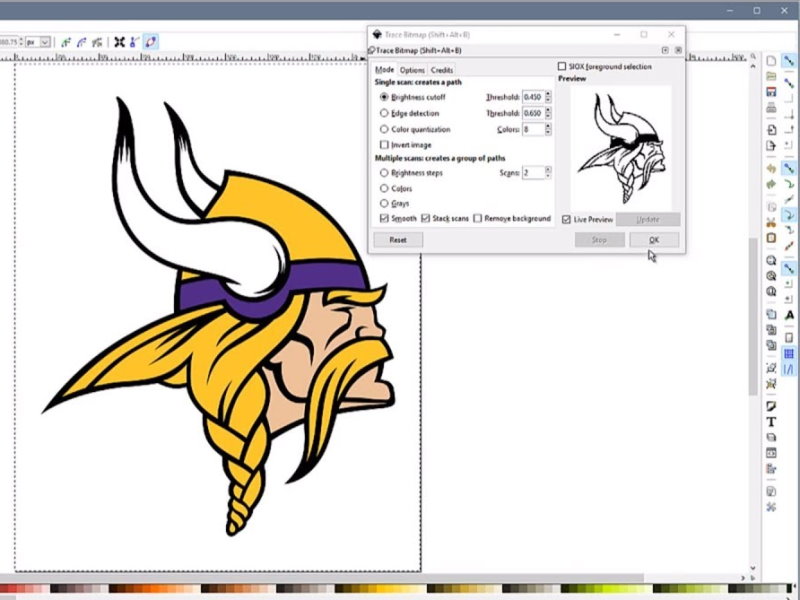
Task: Click the Print icon in right toolbar
Action: pos(771,108)
